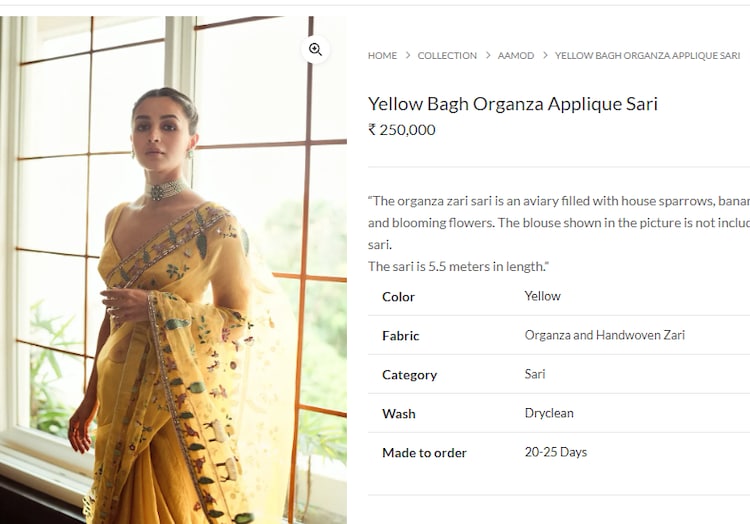Go to COLLECTION breadcrumb

click(447, 55)
